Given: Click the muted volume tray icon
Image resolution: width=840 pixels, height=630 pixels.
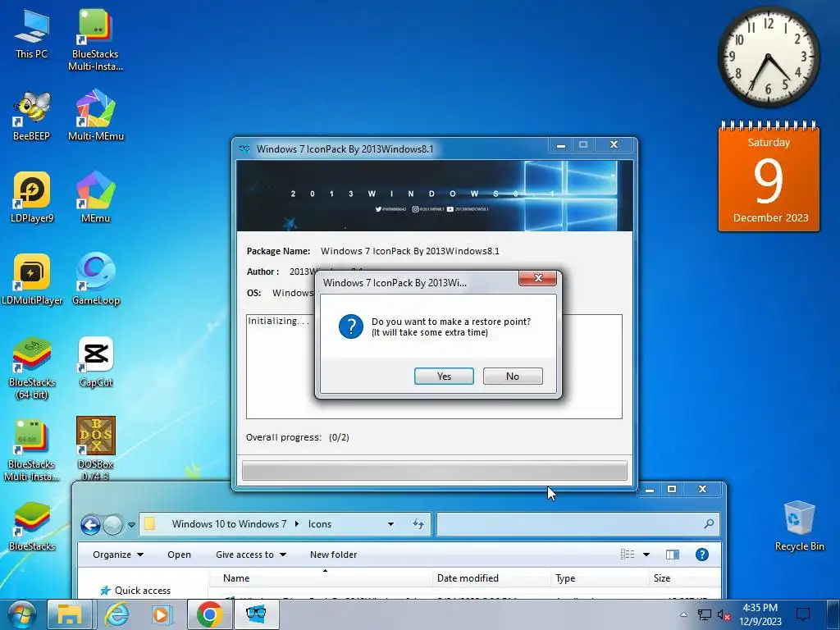Looking at the screenshot, I should pyautogui.click(x=724, y=615).
